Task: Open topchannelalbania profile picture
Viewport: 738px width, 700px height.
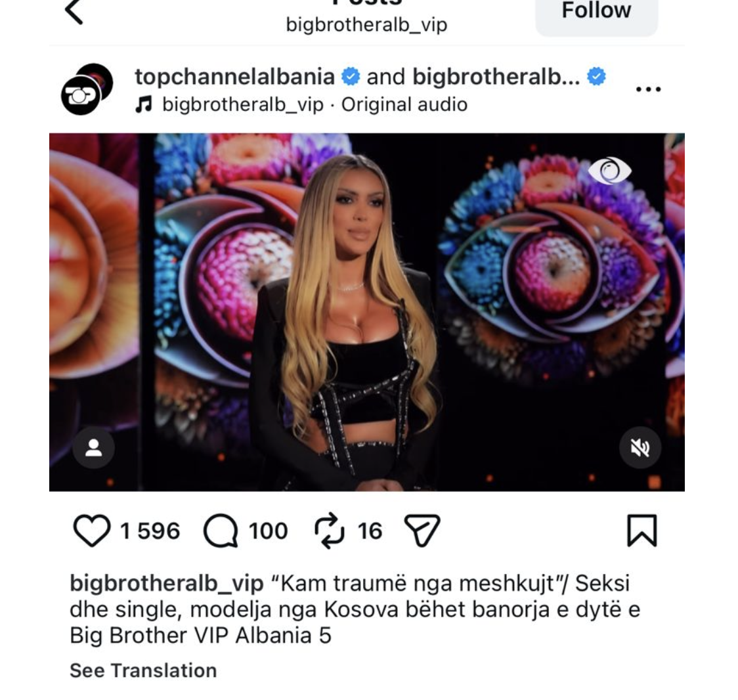Action: coord(87,89)
